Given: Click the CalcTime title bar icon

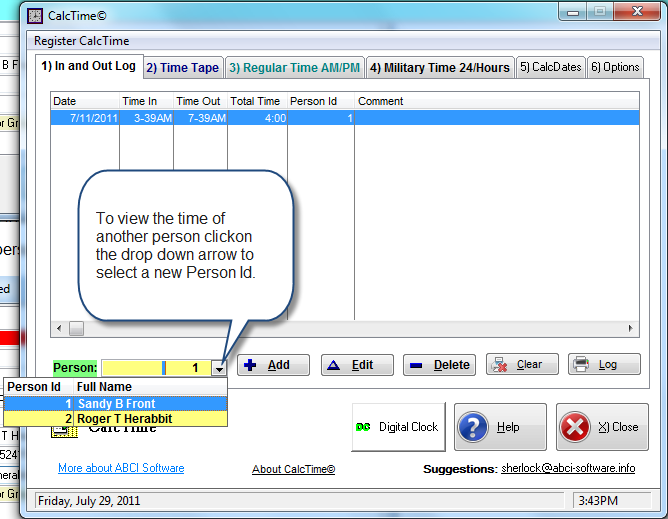Looking at the screenshot, I should tap(35, 16).
